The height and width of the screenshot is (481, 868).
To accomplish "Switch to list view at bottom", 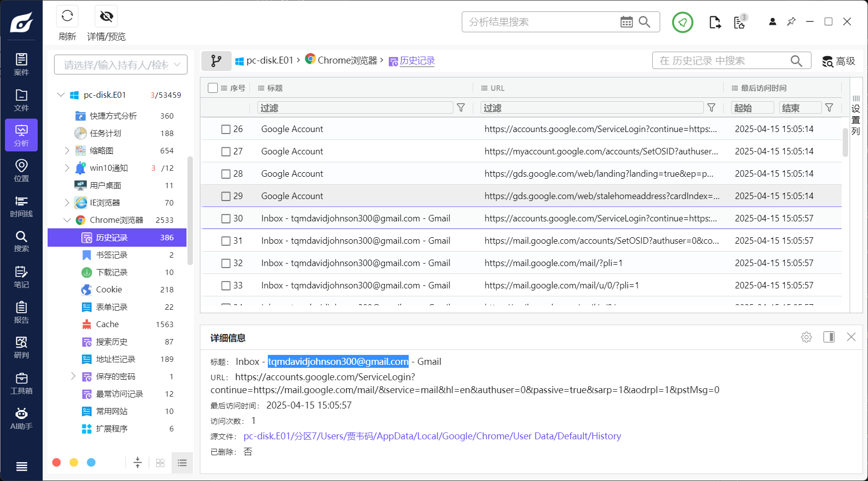I will tap(182, 463).
